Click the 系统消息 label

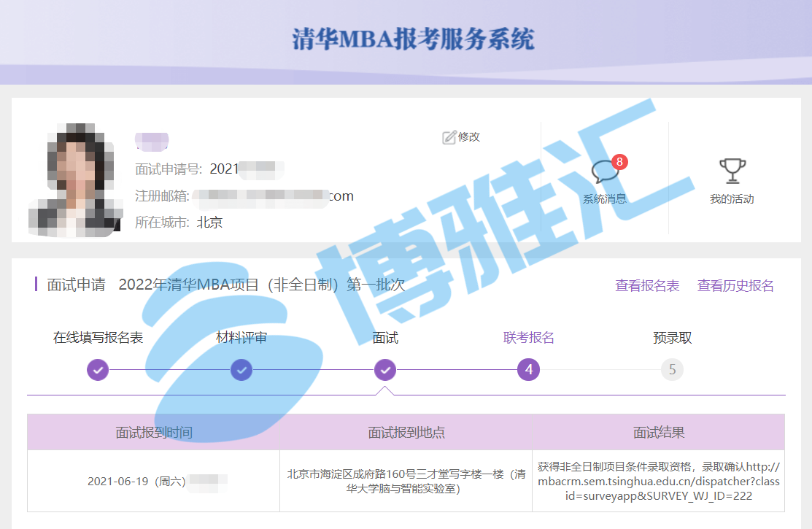[605, 199]
